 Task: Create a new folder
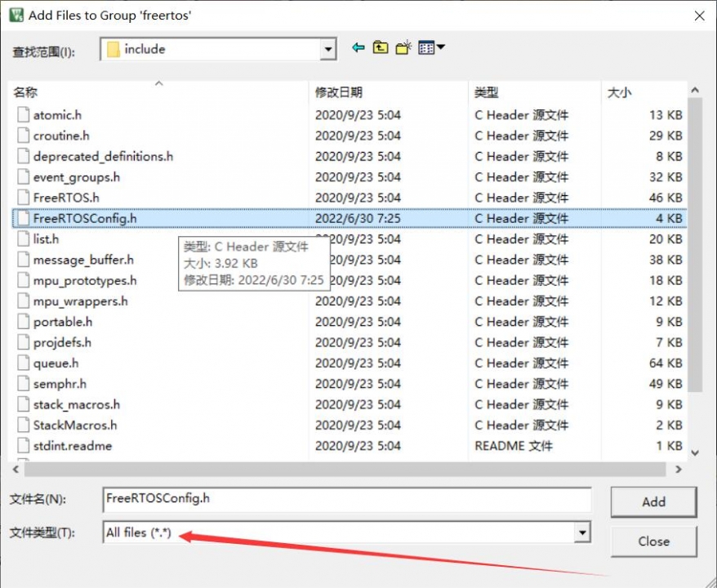(403, 47)
